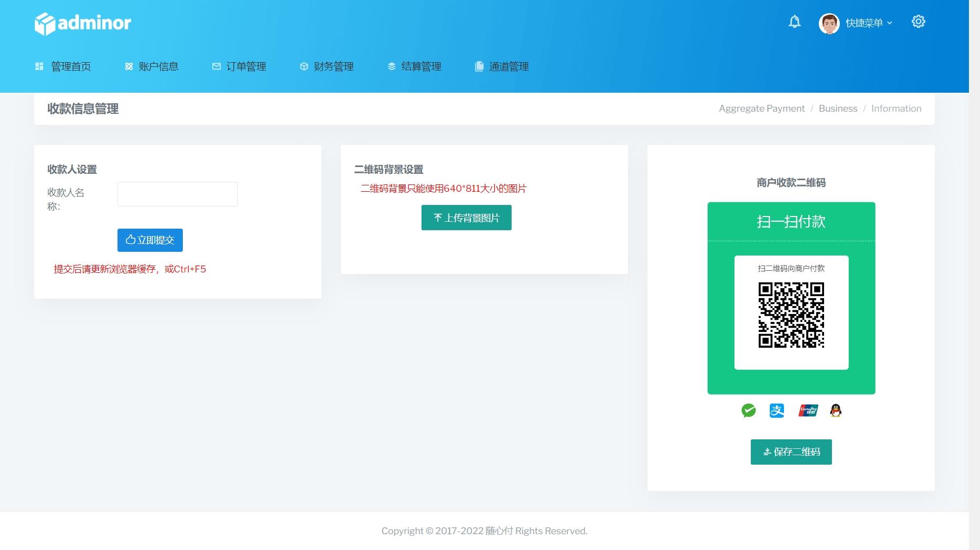Click the 管理首页 grid icon

[39, 66]
